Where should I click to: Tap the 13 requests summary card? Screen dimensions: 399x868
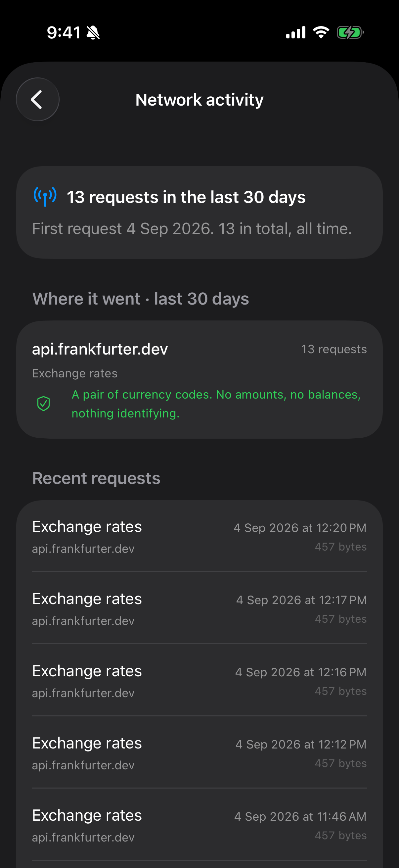(x=199, y=212)
